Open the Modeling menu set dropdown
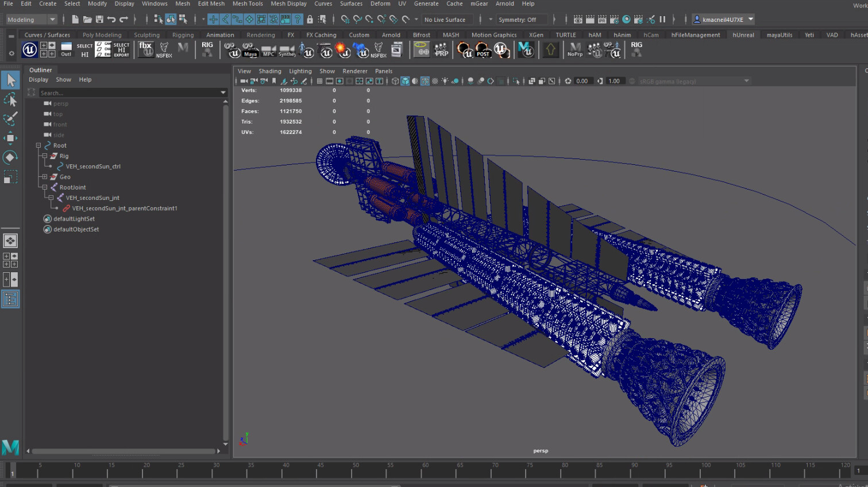Screen dimensions: 868x487 pyautogui.click(x=31, y=20)
